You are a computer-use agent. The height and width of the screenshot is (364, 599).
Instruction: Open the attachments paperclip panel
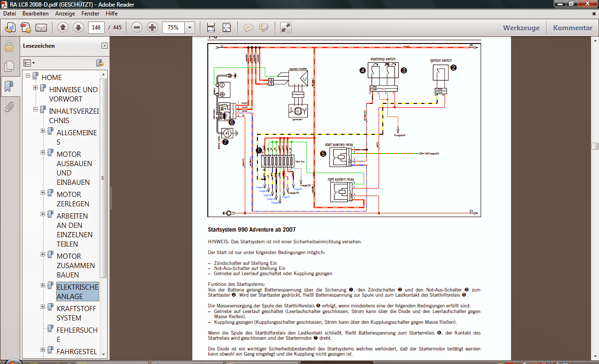click(x=8, y=107)
